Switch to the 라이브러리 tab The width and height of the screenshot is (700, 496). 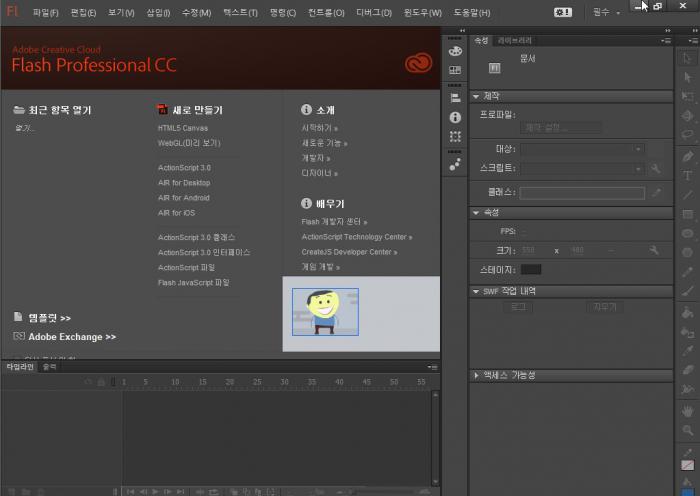[515, 40]
